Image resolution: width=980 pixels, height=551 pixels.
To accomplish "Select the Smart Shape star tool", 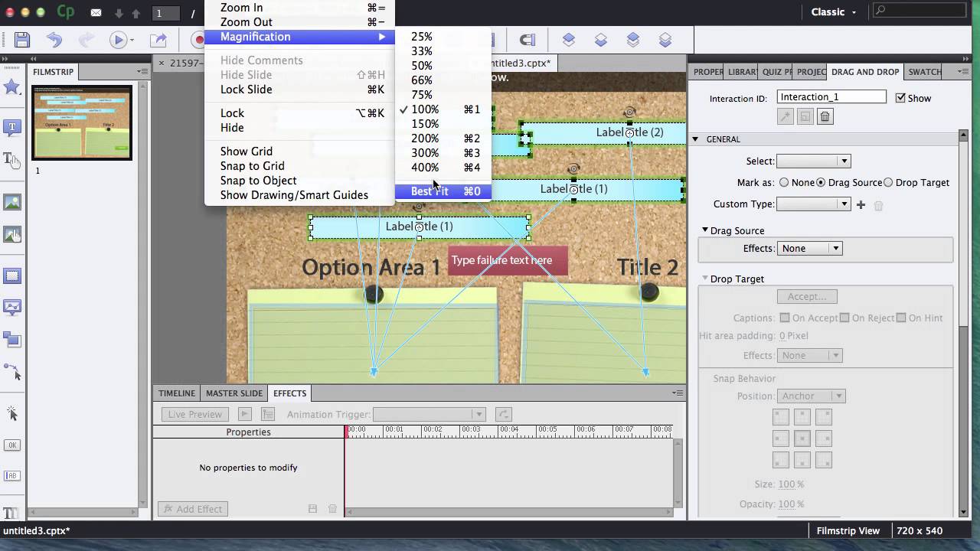I will point(12,87).
